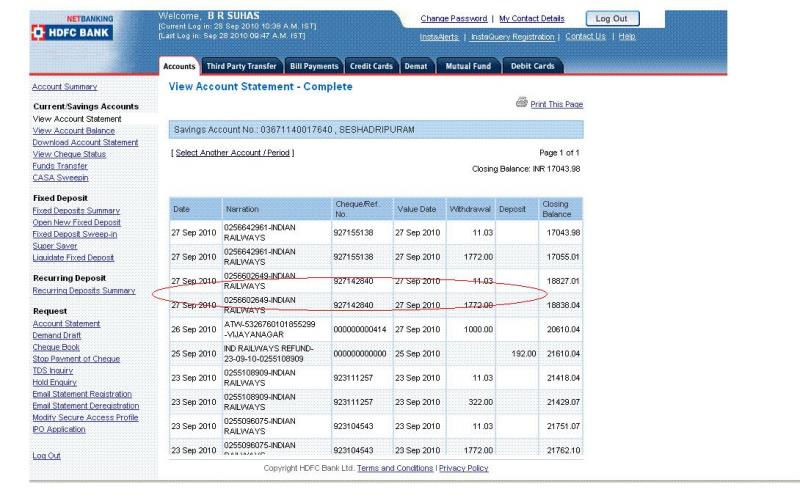Open the Mutual Fund tab
This screenshot has height=498, width=800.
tap(468, 66)
